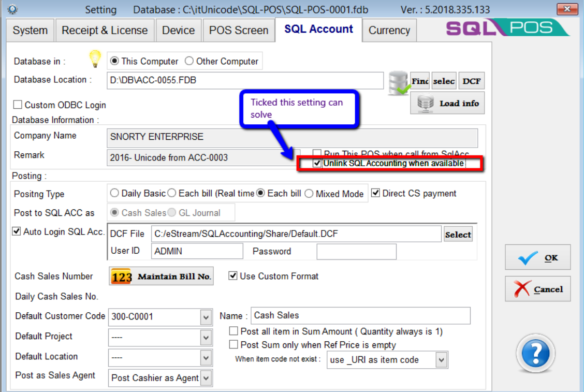Screen dimensions: 584x392
Task: Untick Unlink SQL Accounting when available
Action: (317, 164)
